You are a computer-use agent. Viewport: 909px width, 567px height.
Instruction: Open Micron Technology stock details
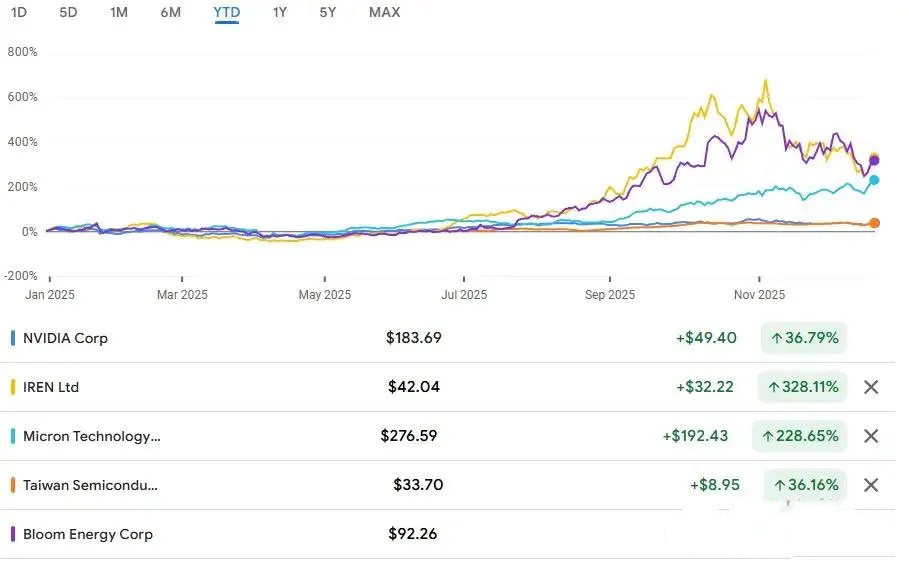tap(91, 436)
